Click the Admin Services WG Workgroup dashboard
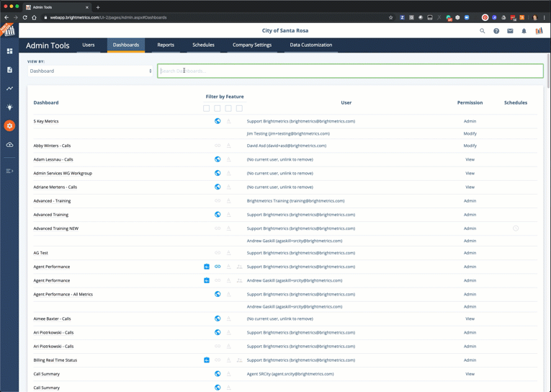Viewport: 551px width, 392px height. [63, 174]
